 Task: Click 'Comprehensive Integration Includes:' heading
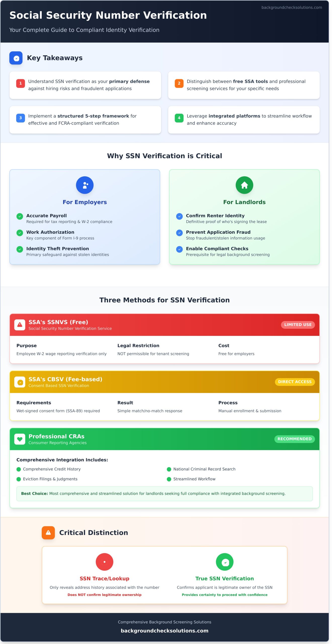pyautogui.click(x=62, y=460)
